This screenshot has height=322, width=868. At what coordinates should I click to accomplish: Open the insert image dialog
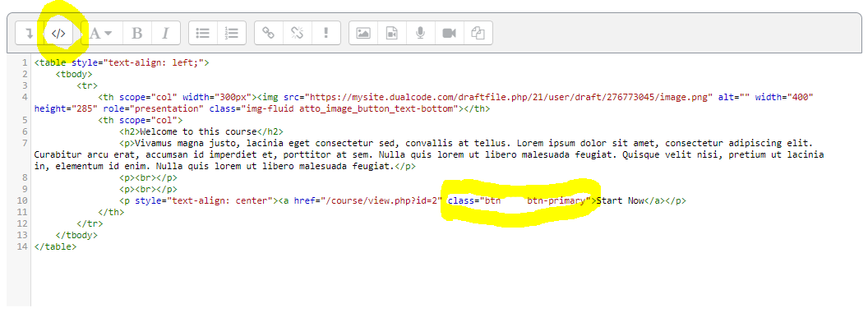pos(363,33)
